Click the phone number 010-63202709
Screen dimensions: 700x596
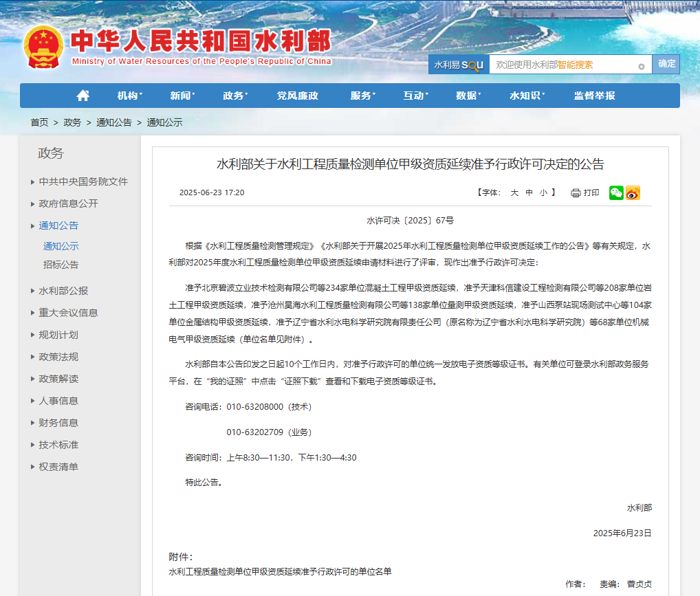[x=255, y=432]
